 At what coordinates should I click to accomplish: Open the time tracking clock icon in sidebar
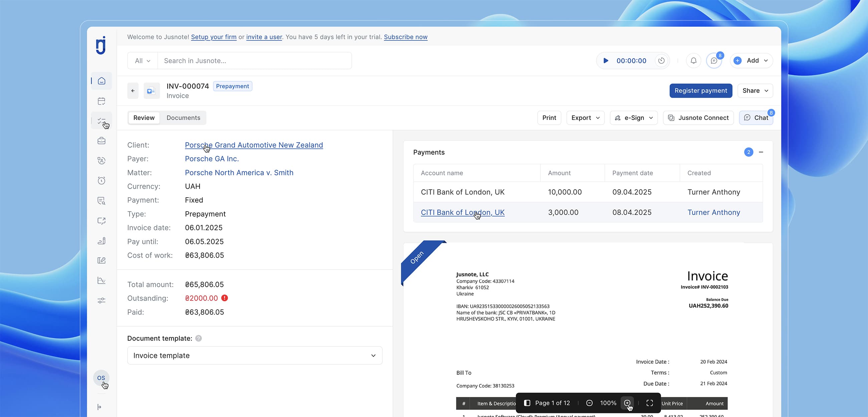101,180
